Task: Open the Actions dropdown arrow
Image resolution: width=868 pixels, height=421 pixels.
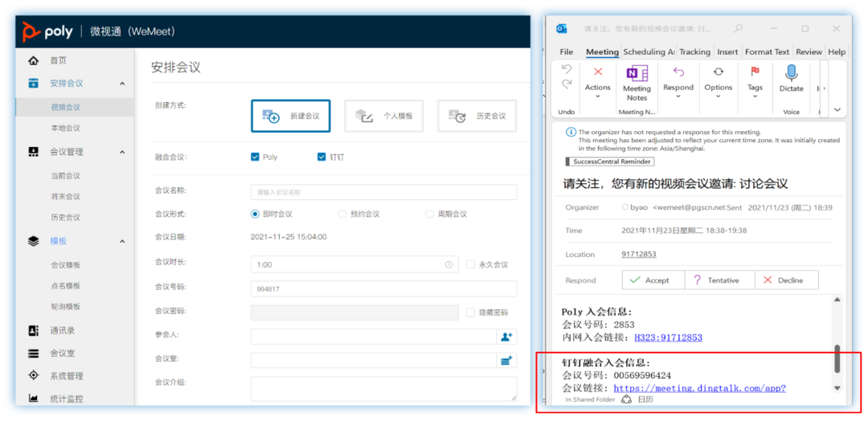Action: tap(598, 96)
